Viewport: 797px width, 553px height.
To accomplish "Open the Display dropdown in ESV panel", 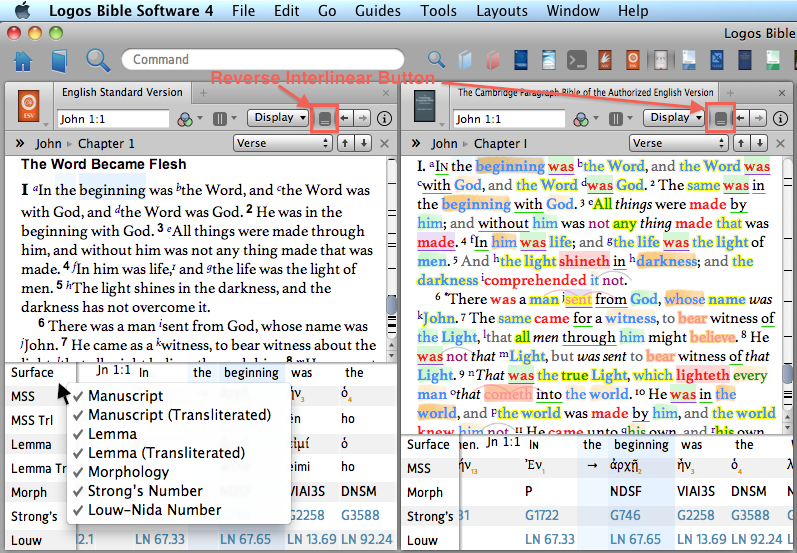I will [x=279, y=118].
